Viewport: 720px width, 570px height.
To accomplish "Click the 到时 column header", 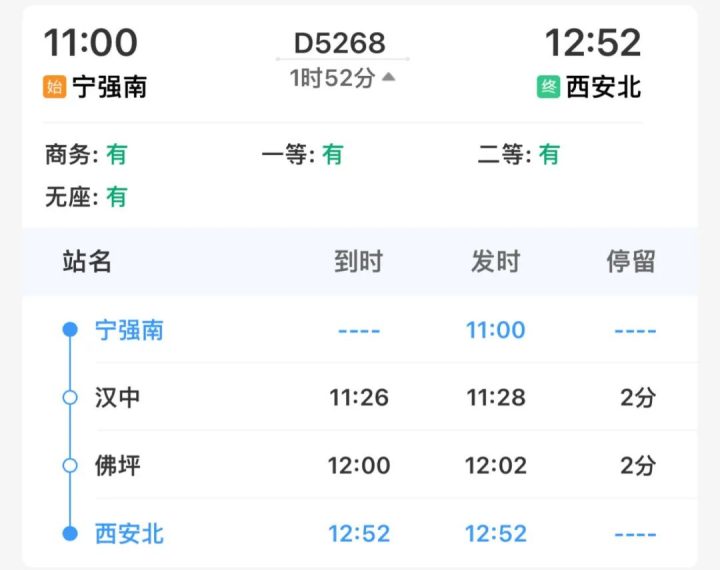I will point(358,262).
